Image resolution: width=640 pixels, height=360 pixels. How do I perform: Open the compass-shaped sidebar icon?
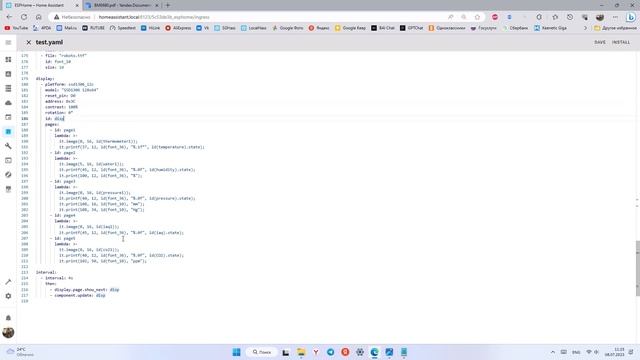[8, 175]
